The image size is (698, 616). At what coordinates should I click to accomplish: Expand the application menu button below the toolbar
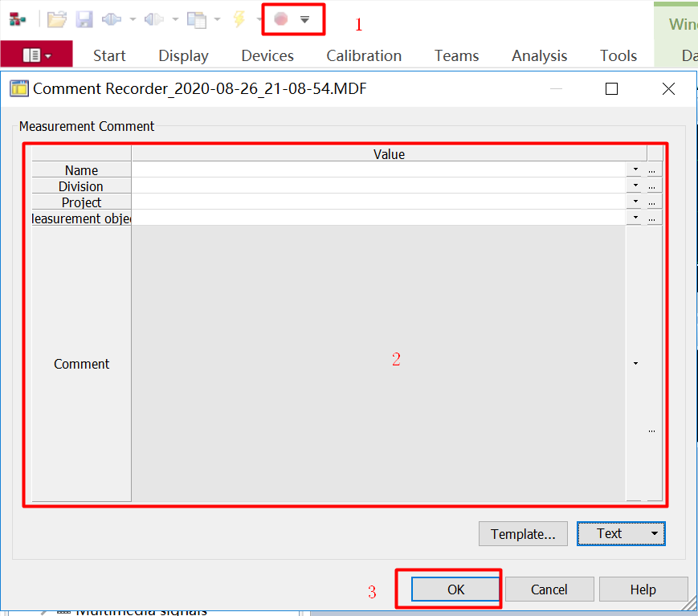point(36,55)
